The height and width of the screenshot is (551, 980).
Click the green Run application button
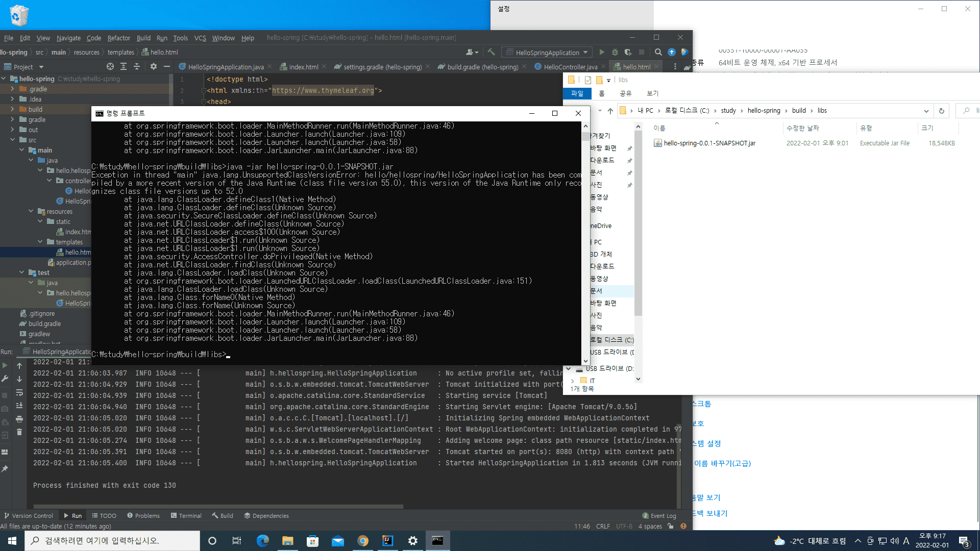click(x=602, y=52)
